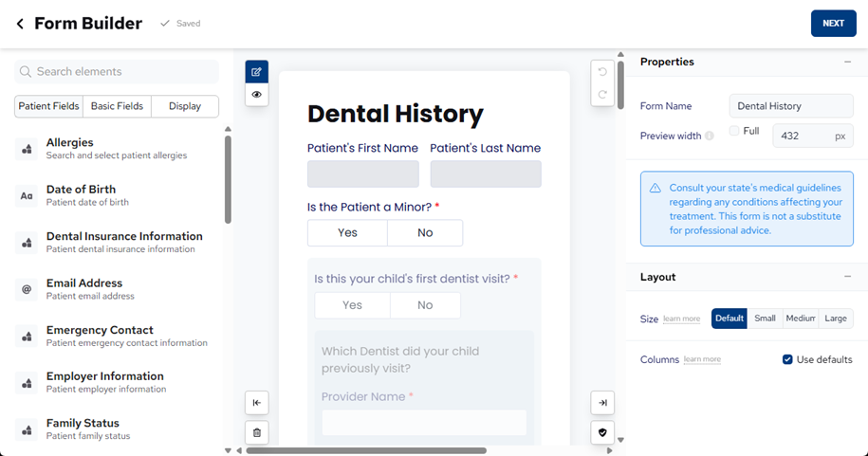Click the back arrow beside Form Builder
The height and width of the screenshot is (456, 868).
tap(20, 24)
